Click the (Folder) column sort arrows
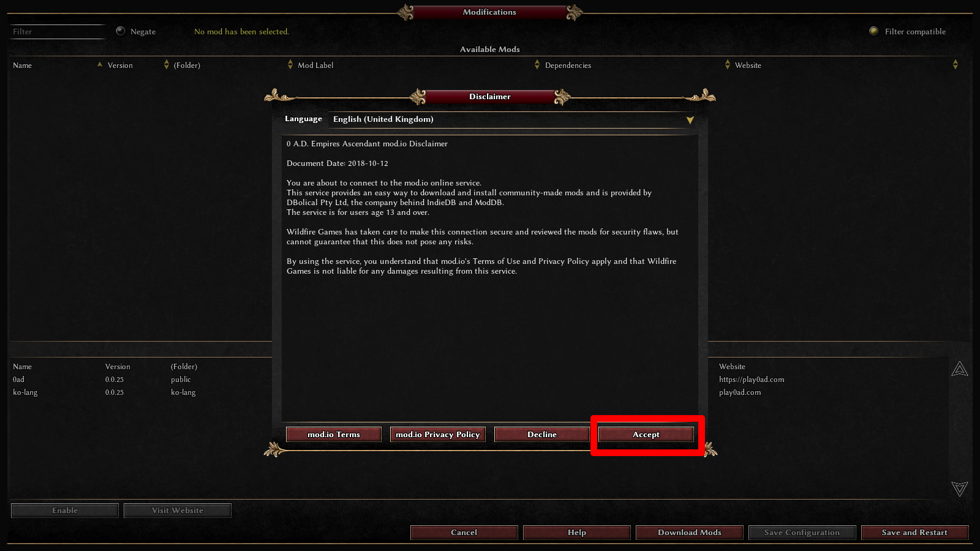This screenshot has width=980, height=551. 290,64
